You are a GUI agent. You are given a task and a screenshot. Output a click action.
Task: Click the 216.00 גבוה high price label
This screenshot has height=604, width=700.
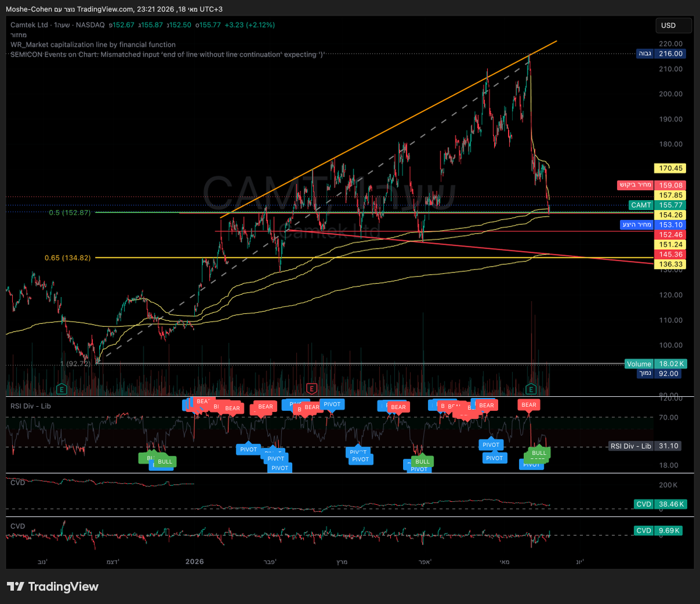tap(660, 54)
